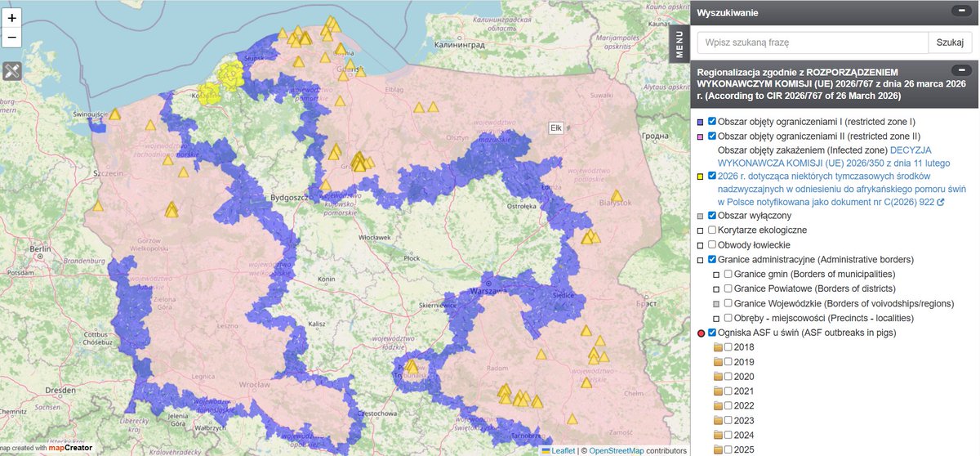
Task: Click external link icon after C(2026) 922
Action: (941, 202)
